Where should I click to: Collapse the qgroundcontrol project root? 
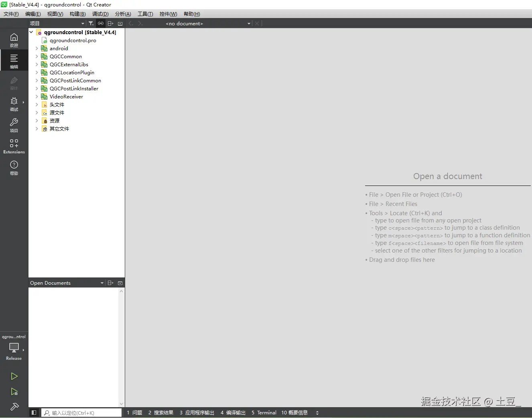tap(31, 32)
